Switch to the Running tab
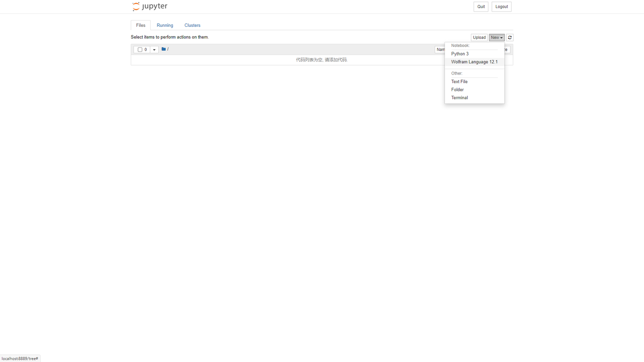The image size is (644, 362). tap(165, 25)
